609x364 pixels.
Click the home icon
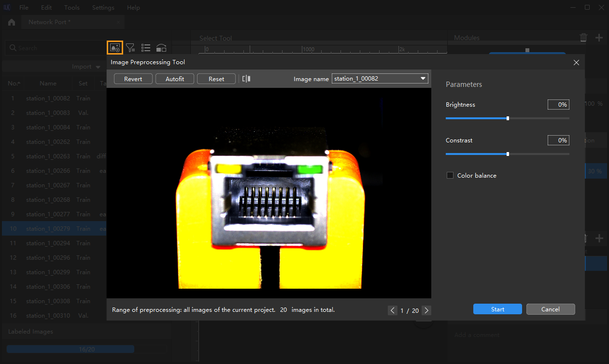coord(12,22)
